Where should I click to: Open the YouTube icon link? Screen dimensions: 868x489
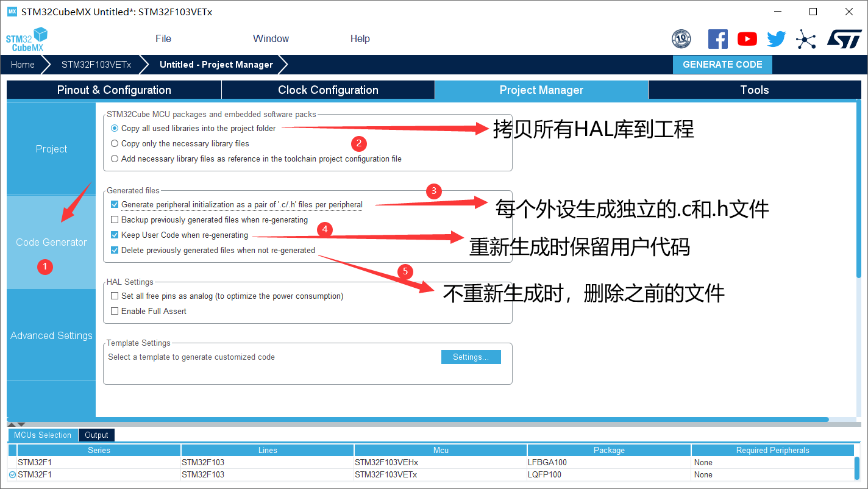pos(747,39)
